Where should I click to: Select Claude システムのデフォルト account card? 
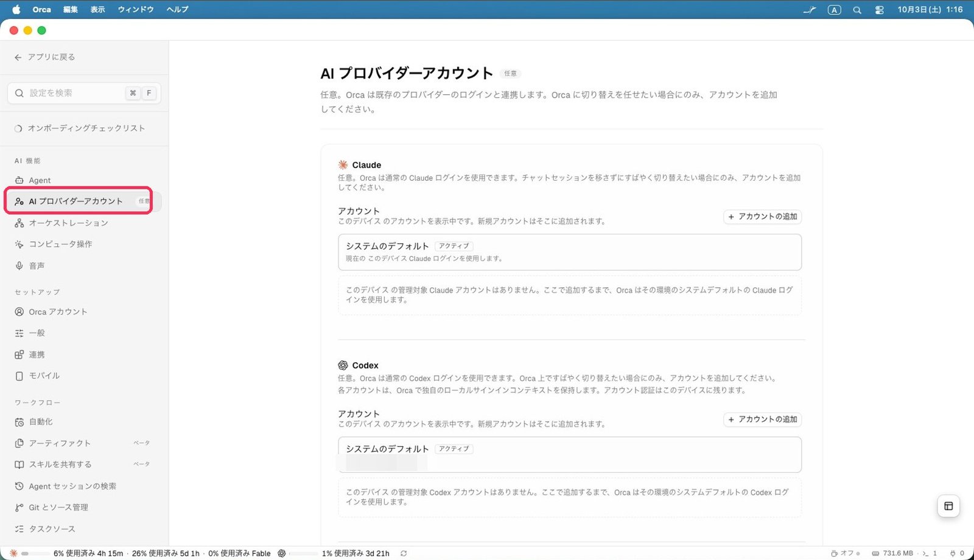(x=570, y=252)
